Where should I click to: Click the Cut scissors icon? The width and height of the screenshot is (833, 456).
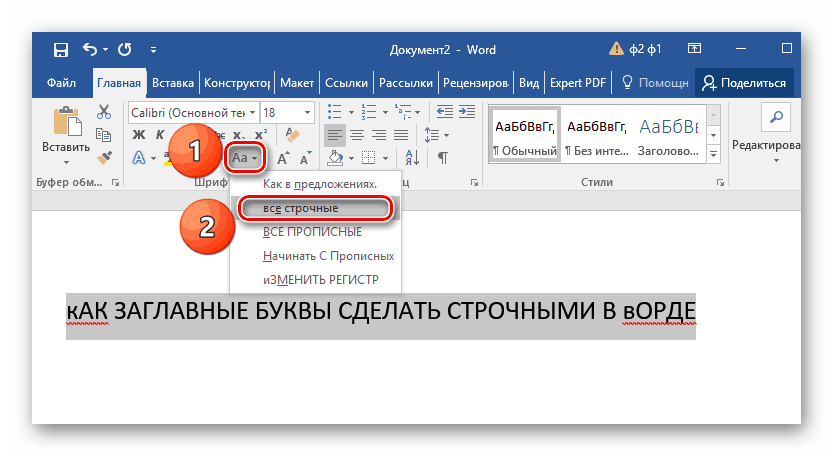[x=104, y=113]
